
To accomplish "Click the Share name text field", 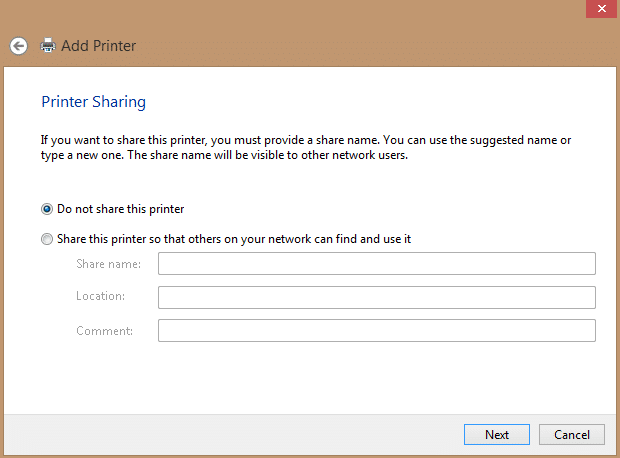I will 376,263.
